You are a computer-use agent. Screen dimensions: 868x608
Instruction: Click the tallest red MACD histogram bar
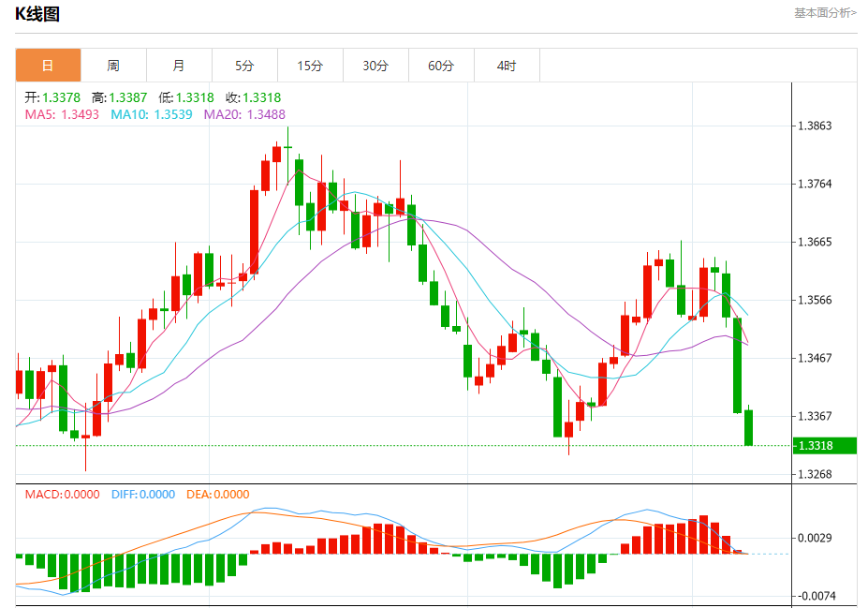tap(703, 534)
